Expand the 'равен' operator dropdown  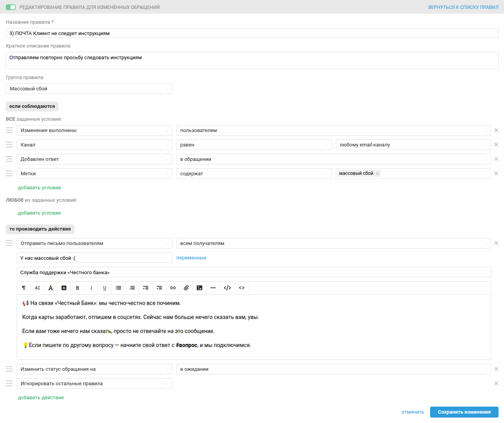(254, 145)
